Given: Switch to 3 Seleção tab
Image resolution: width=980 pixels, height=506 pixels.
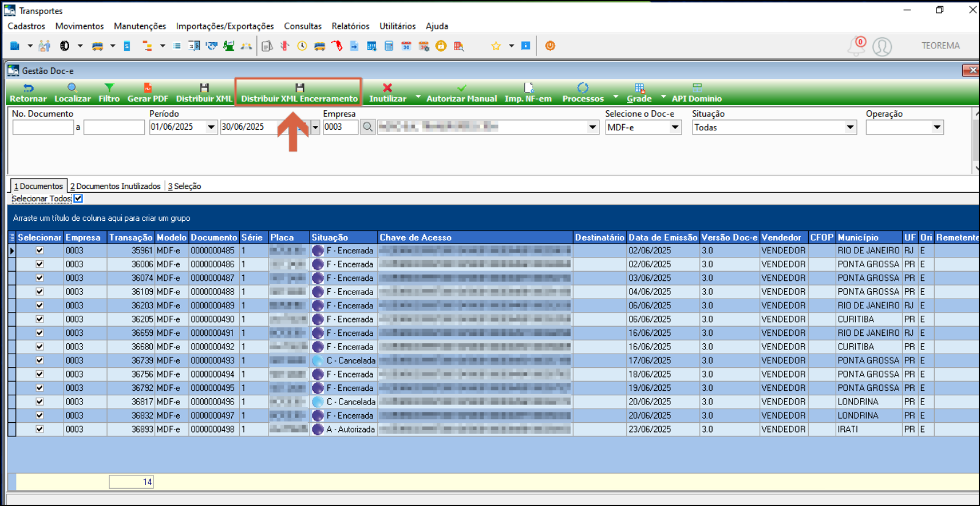Looking at the screenshot, I should pyautogui.click(x=184, y=186).
